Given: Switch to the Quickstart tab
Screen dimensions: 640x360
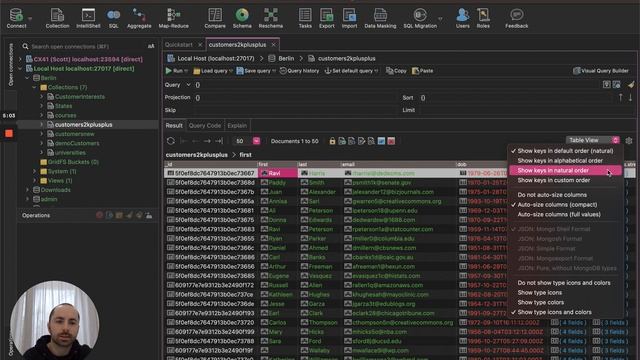Looking at the screenshot, I should click(179, 45).
